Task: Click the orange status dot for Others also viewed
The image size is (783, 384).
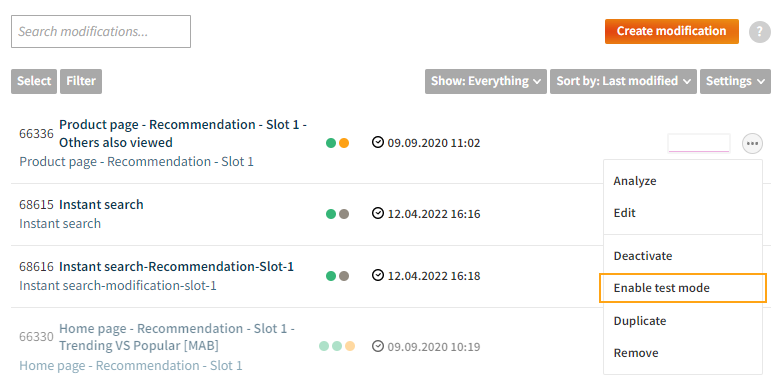Action: (x=344, y=143)
